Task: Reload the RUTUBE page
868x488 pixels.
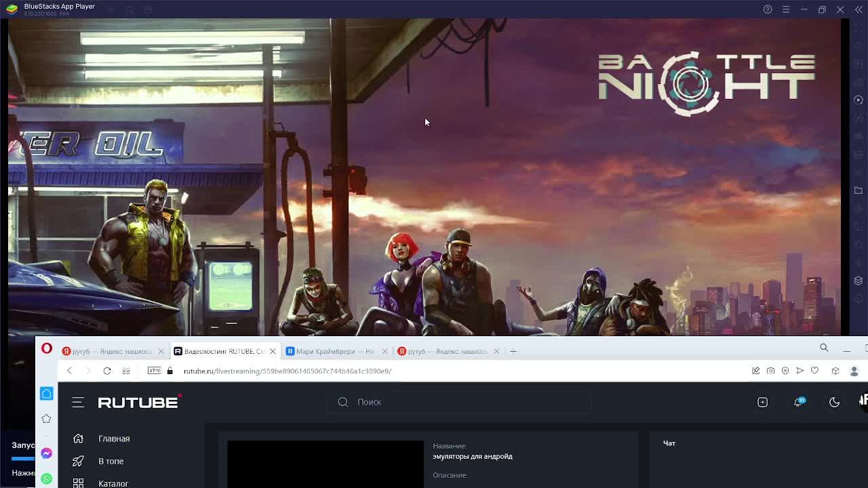Action: pyautogui.click(x=107, y=371)
